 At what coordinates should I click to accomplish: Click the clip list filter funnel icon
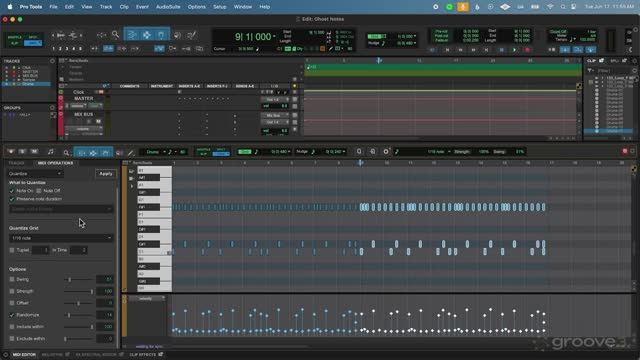click(590, 71)
